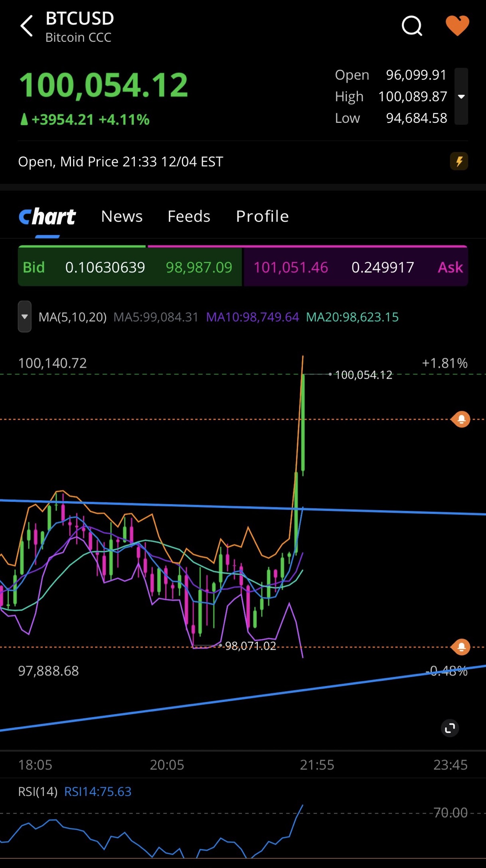Tap the 70.00 RSI level label
486x868 pixels.
click(x=450, y=813)
